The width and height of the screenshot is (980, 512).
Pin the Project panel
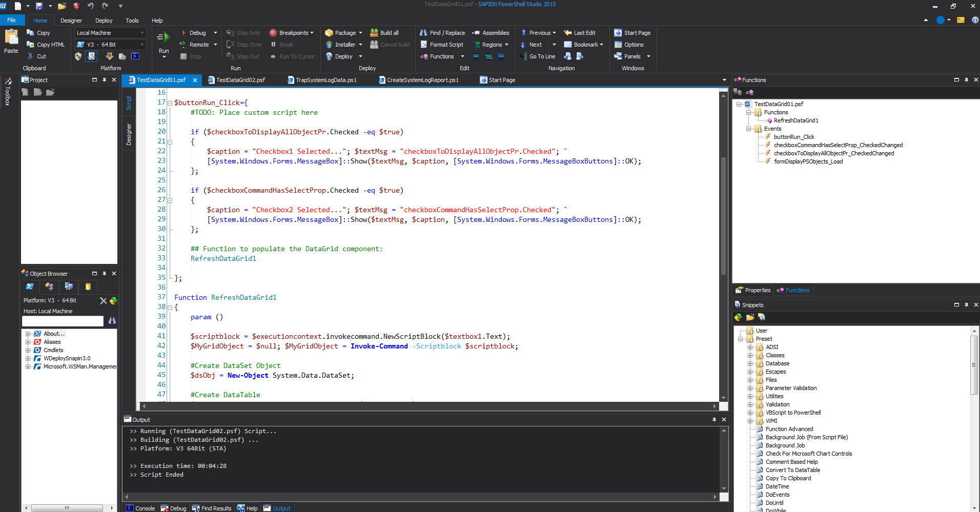[104, 80]
